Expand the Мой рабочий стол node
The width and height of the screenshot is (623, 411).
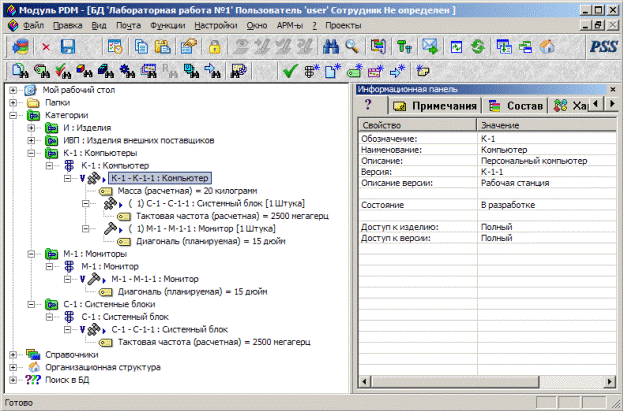point(13,90)
